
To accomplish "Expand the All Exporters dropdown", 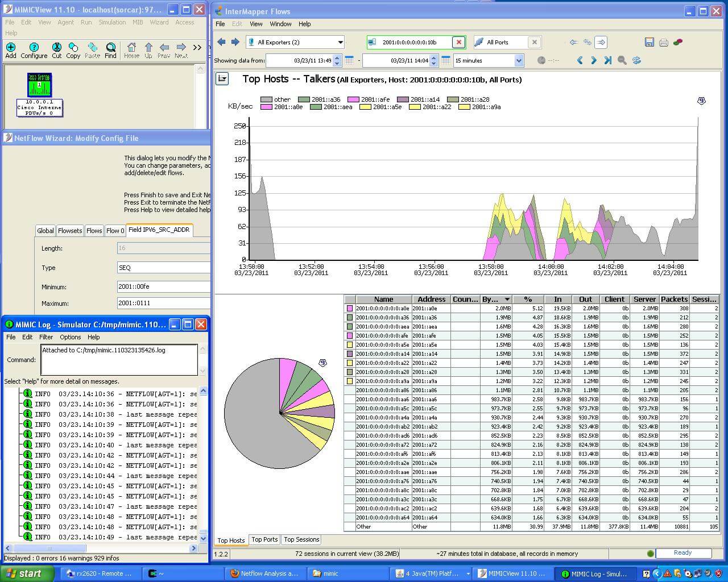I will (340, 42).
